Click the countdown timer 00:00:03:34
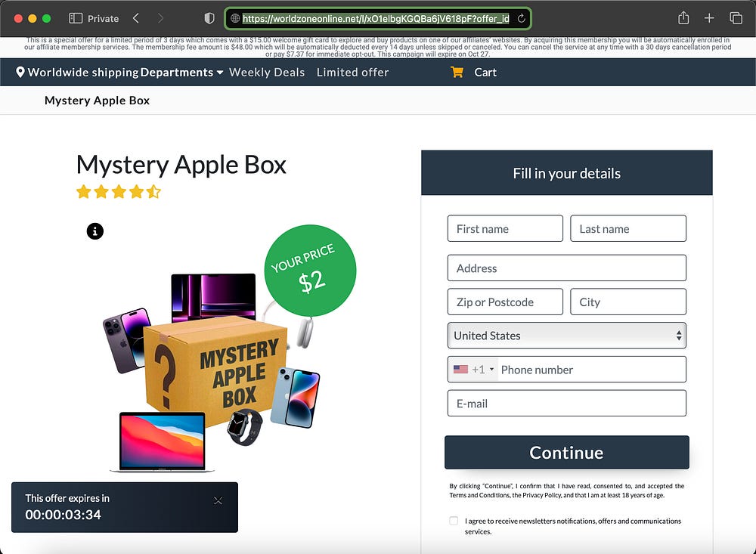 tap(64, 515)
